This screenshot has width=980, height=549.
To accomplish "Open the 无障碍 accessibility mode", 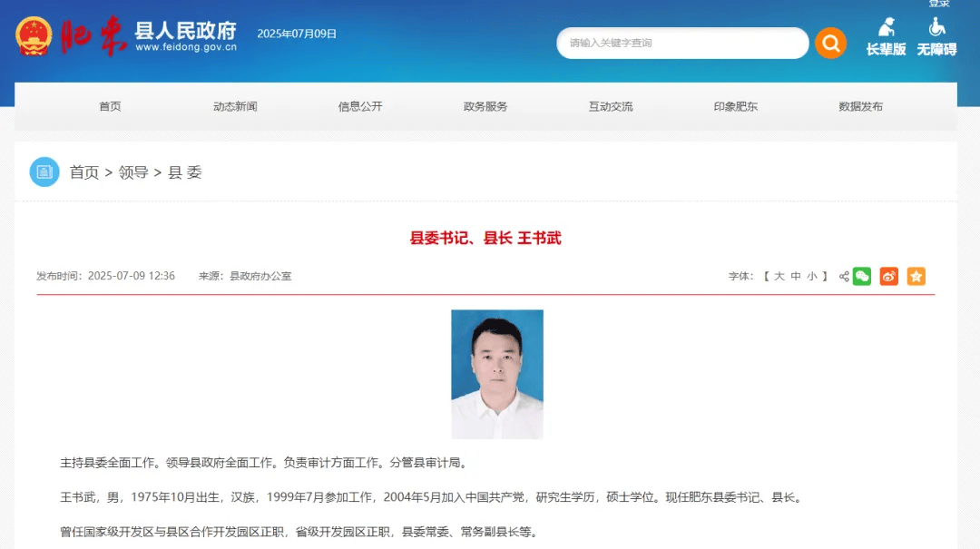I will point(936,40).
